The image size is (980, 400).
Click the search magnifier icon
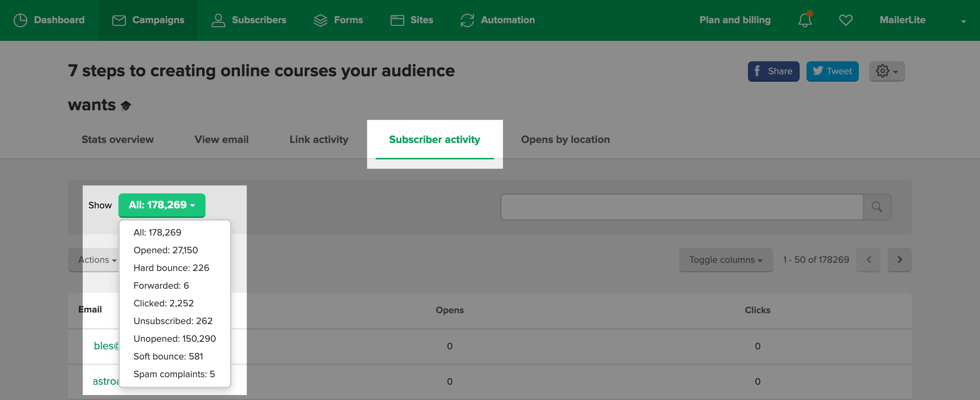pos(877,207)
